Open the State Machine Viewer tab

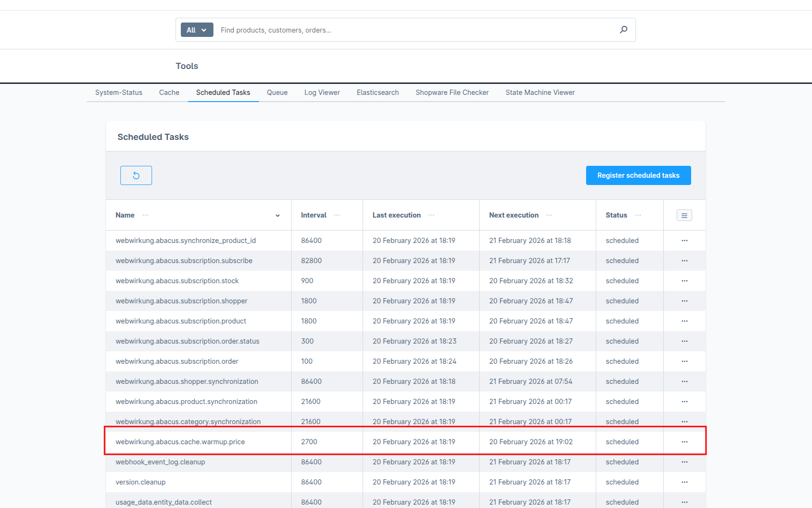(540, 92)
